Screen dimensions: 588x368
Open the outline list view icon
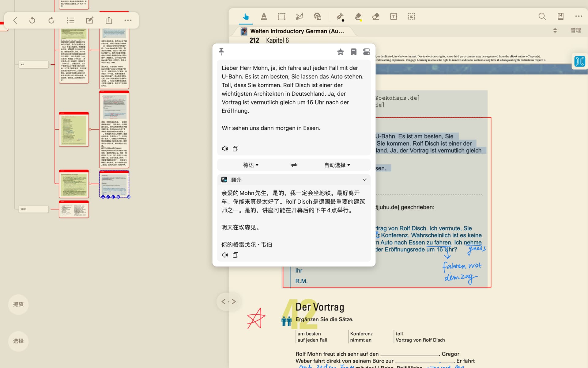[x=70, y=21]
